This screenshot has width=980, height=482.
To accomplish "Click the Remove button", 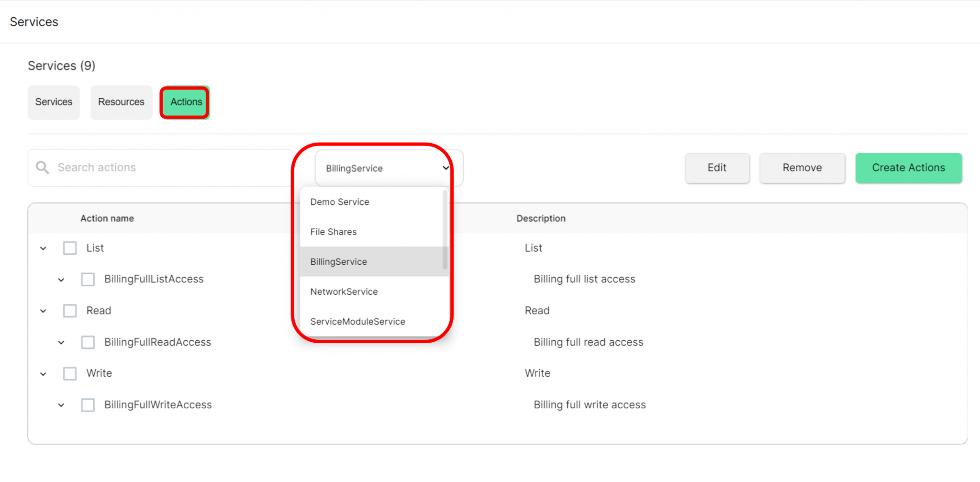I will coord(802,168).
